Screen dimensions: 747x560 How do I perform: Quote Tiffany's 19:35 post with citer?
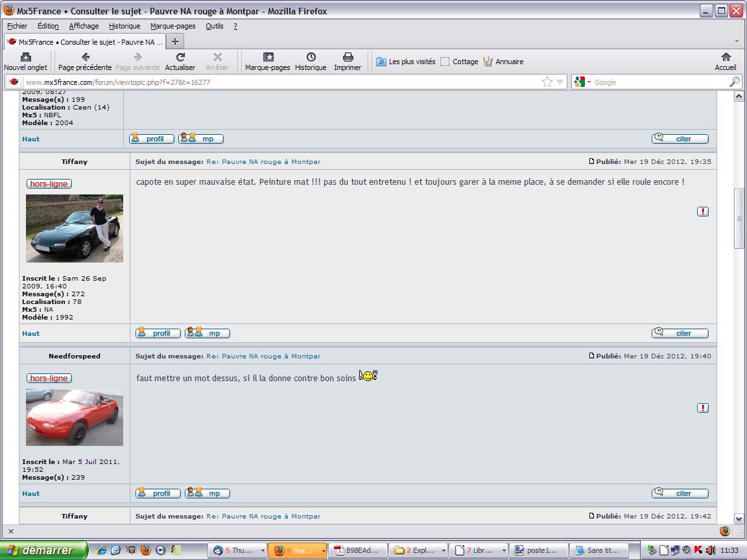[680, 333]
